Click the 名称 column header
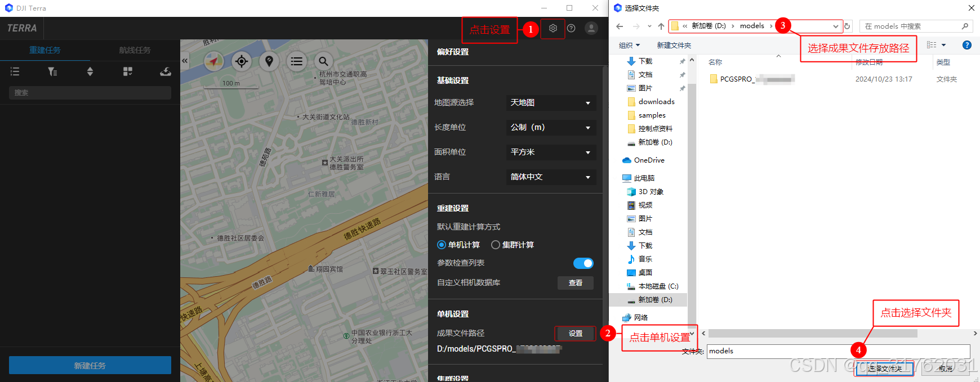Viewport: 980px width, 382px height. click(715, 62)
